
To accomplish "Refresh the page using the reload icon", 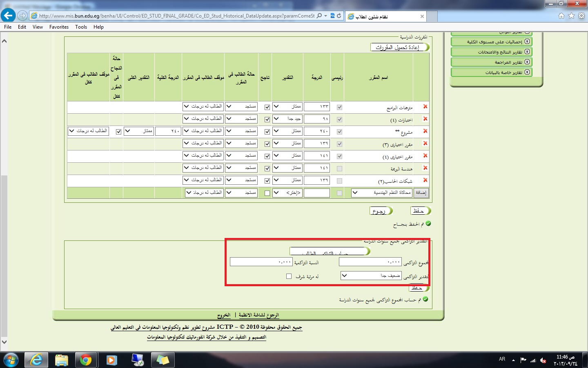I will (339, 16).
